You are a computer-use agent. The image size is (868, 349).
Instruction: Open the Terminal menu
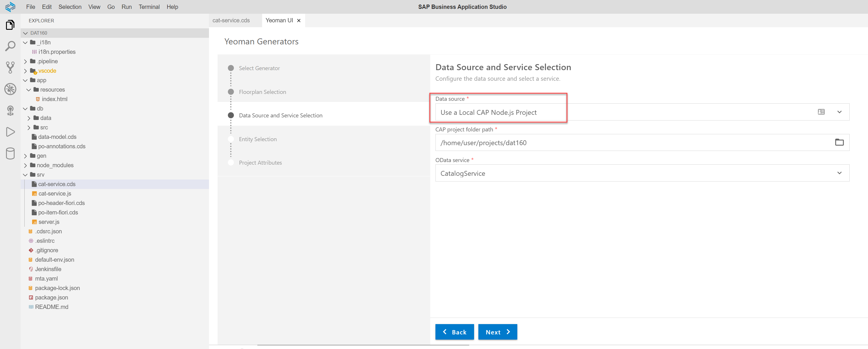click(x=149, y=7)
